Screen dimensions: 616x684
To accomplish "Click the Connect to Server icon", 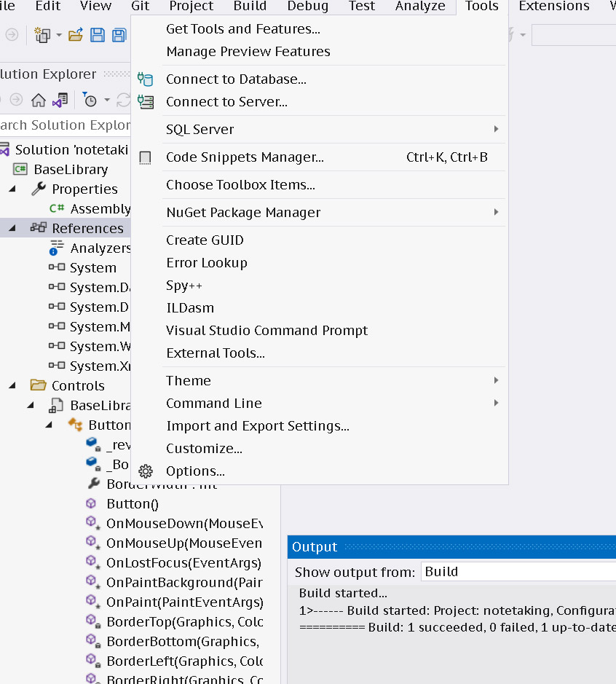I will coord(145,102).
